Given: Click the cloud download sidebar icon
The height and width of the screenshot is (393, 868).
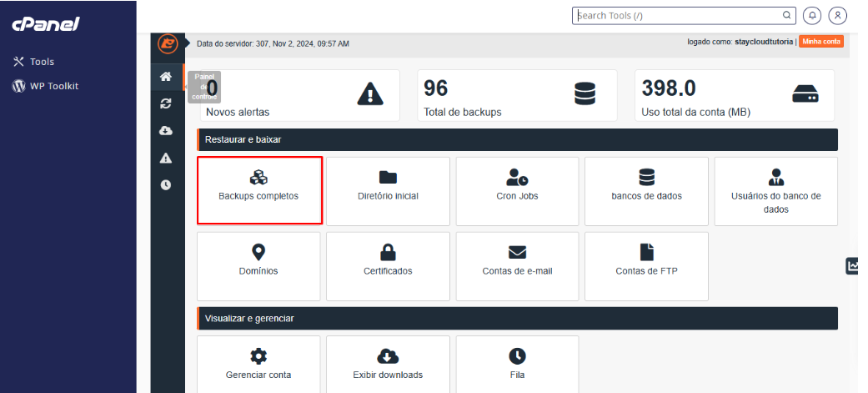Looking at the screenshot, I should point(166,131).
